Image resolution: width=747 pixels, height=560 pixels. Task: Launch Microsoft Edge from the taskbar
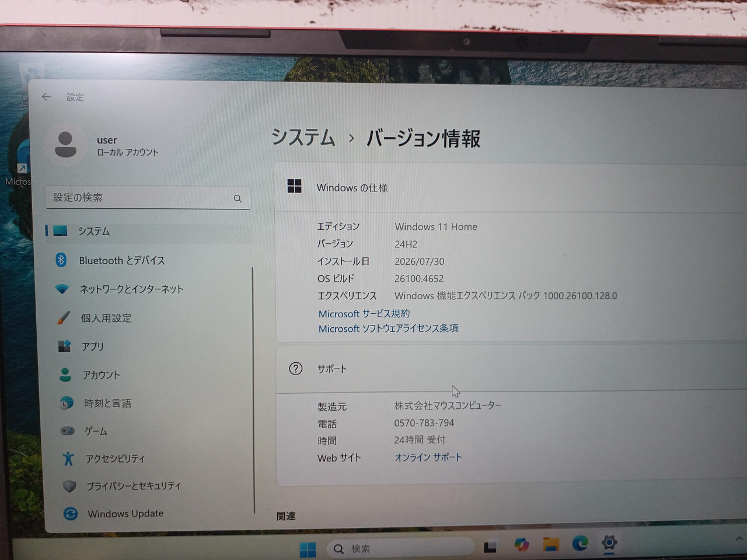pos(580,543)
